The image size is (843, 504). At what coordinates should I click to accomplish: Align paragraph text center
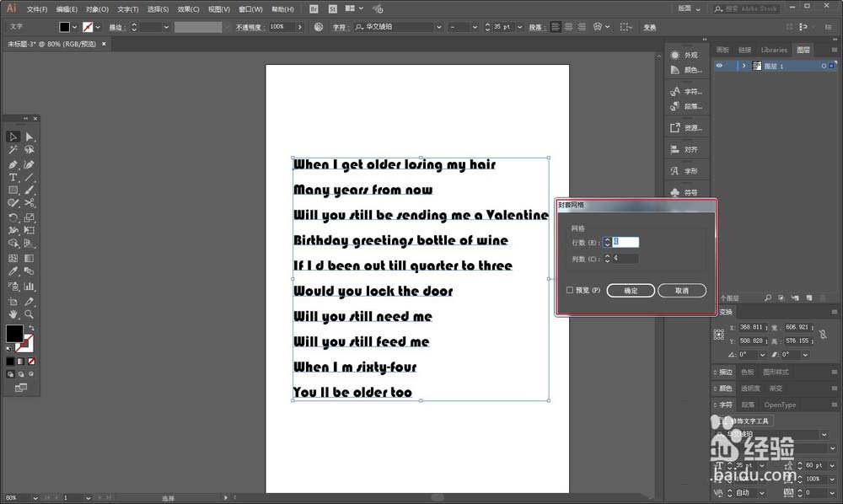pyautogui.click(x=568, y=27)
